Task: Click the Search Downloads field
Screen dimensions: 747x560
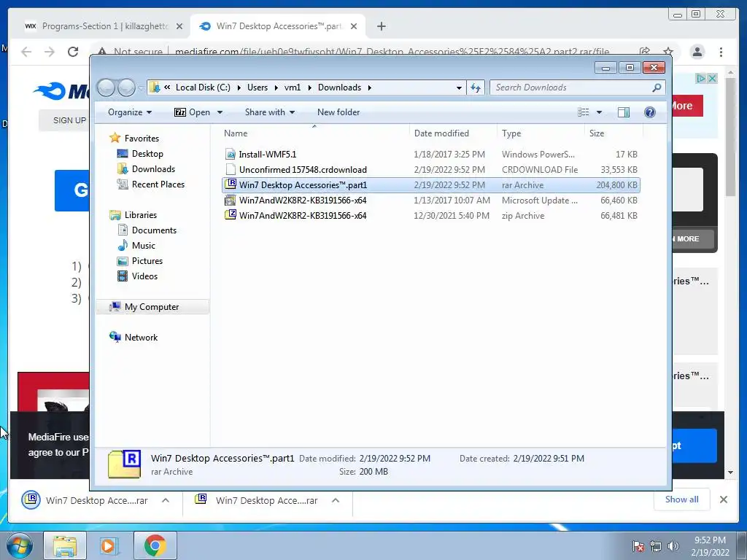Action: click(x=572, y=87)
